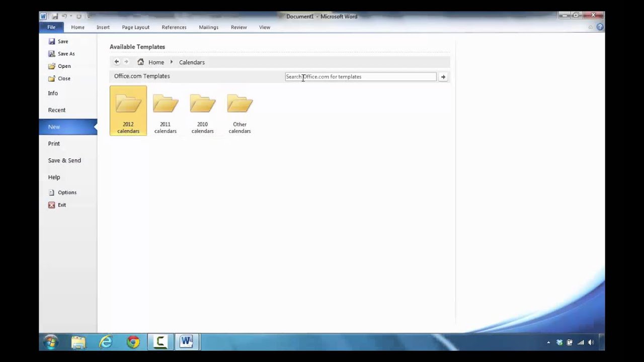
Task: Click the Word application icon in title bar
Action: (44, 17)
